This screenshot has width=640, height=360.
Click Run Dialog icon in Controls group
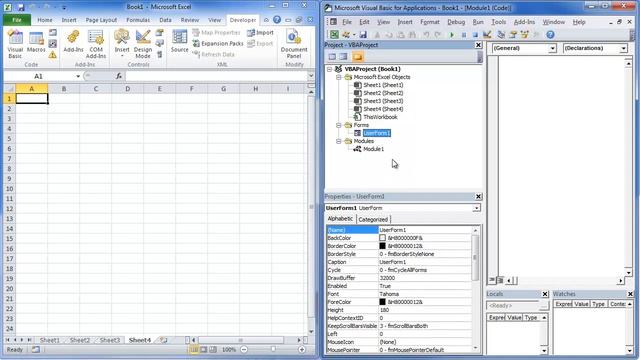click(160, 55)
